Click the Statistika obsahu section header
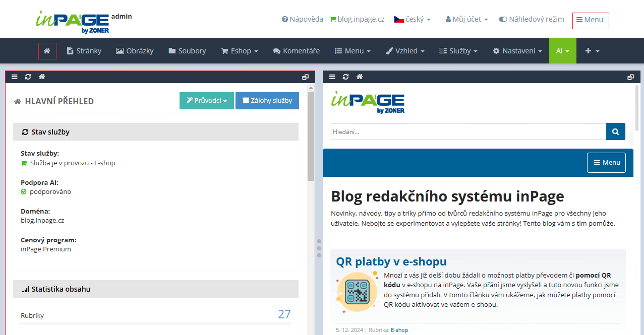Image resolution: width=644 pixels, height=335 pixels. click(x=156, y=289)
